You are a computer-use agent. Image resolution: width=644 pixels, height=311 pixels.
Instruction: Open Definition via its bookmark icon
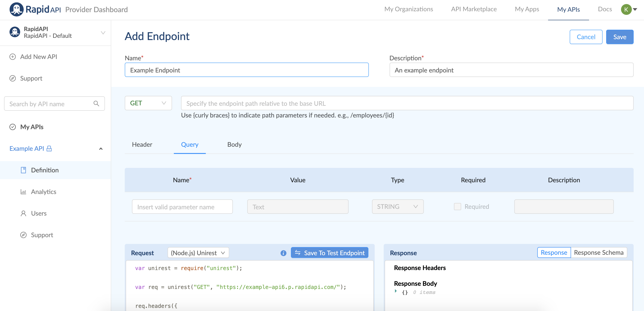(23, 170)
